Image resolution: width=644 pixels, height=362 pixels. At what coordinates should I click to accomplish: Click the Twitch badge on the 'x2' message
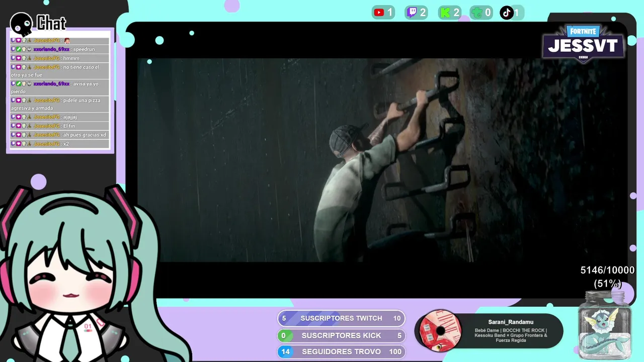point(14,144)
